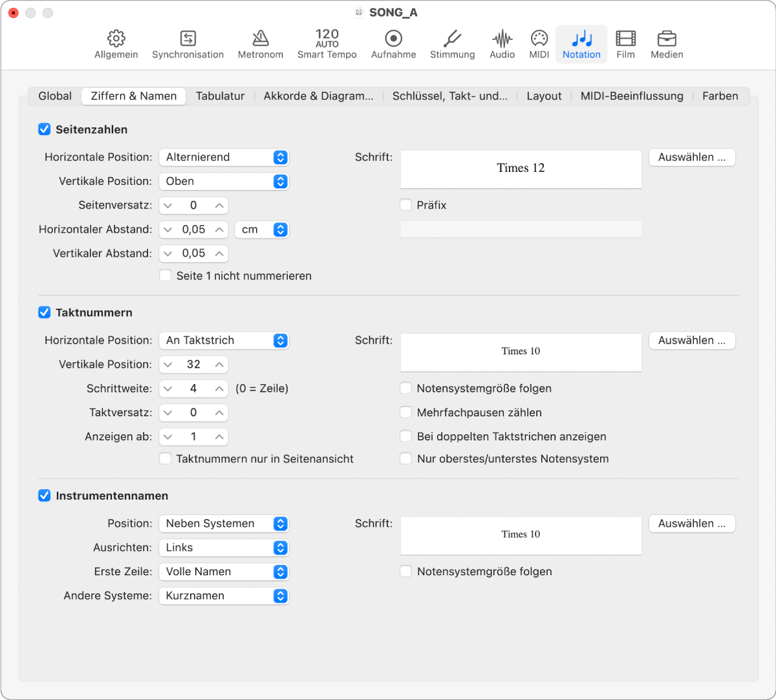
Task: Increase the Schrittweite stepper value
Action: 220,388
